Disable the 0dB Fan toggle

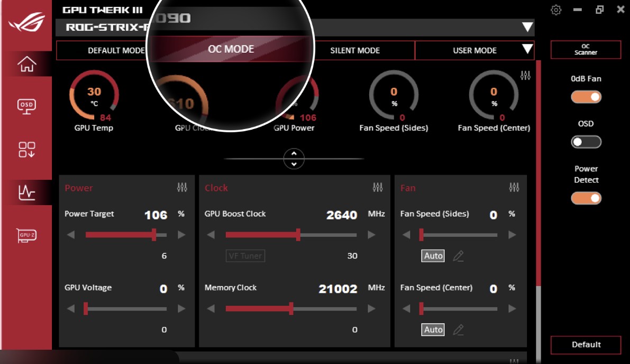586,97
